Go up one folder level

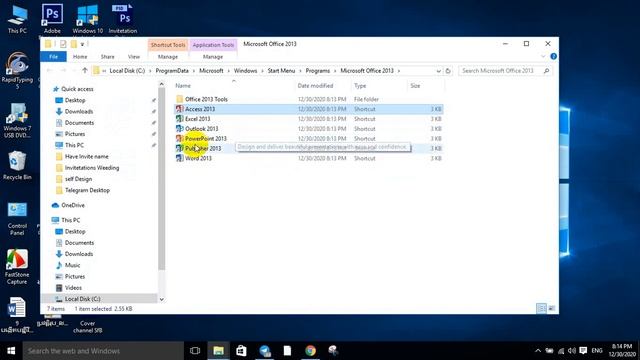coord(85,70)
